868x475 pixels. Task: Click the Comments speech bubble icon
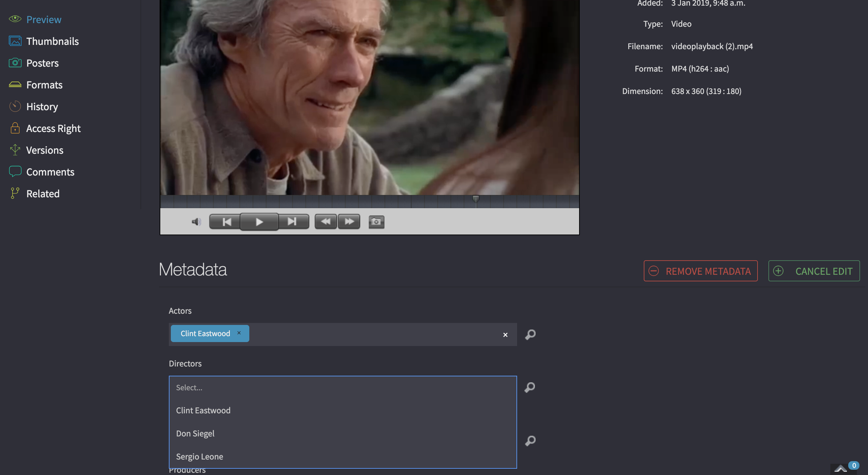(x=15, y=171)
